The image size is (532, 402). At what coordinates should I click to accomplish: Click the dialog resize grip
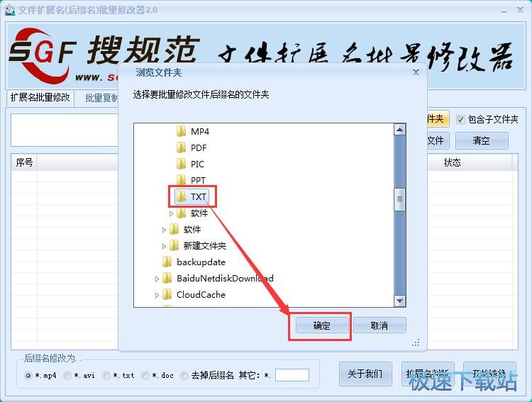pos(416,343)
